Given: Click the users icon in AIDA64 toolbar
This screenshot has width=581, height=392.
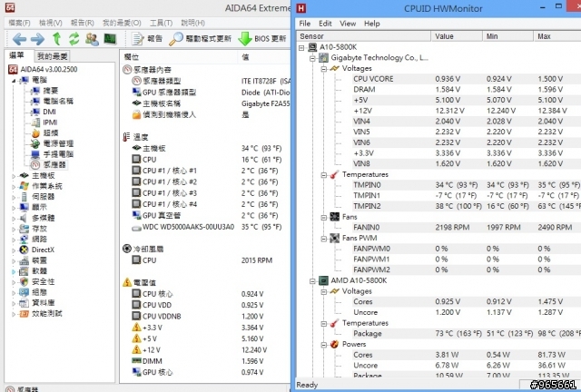Looking at the screenshot, I should pos(92,39).
